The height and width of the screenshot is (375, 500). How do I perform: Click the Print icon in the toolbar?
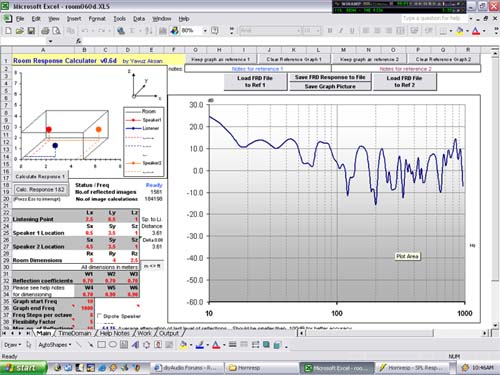(x=45, y=31)
